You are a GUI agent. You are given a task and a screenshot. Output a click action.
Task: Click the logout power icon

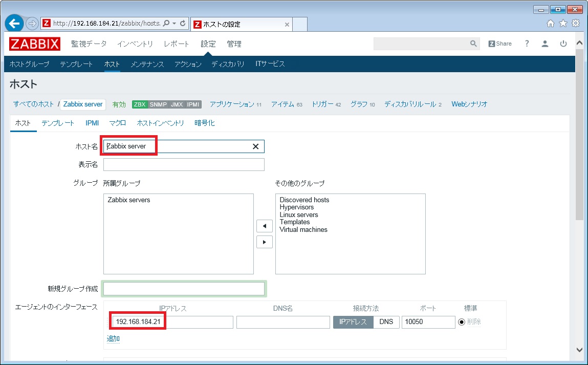[x=563, y=44]
